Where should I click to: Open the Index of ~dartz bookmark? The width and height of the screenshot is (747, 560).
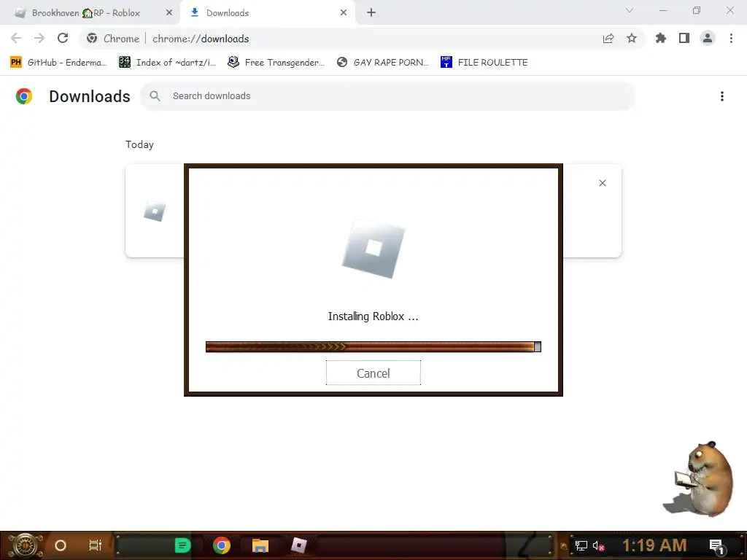click(167, 63)
